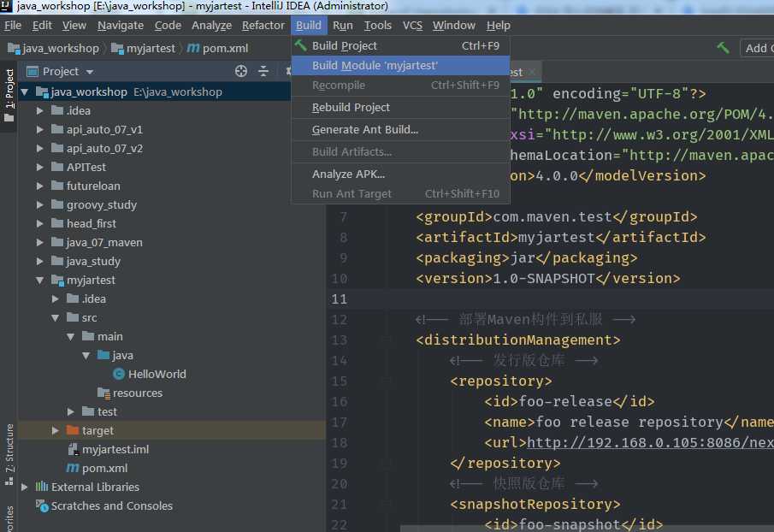
Task: Expand the target folder node
Action: (x=56, y=430)
